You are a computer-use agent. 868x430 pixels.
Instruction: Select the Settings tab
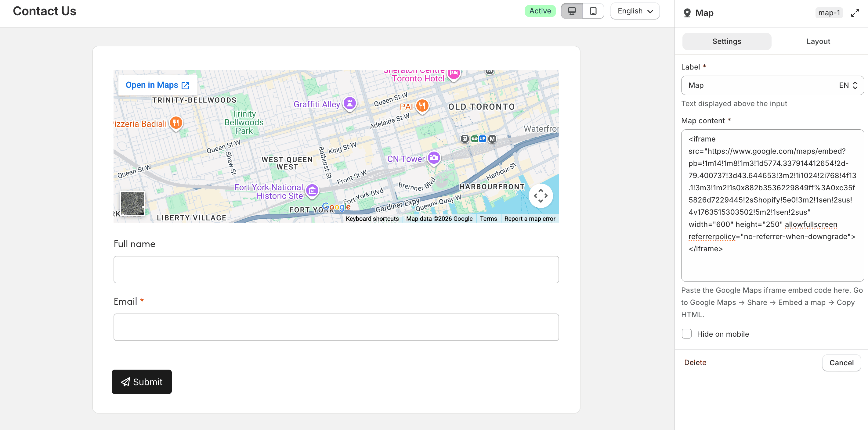(726, 41)
